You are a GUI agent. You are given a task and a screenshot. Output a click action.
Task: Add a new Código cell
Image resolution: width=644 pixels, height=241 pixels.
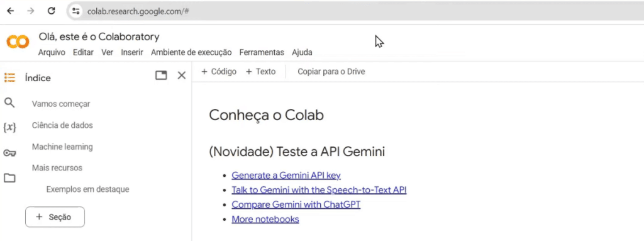[219, 72]
